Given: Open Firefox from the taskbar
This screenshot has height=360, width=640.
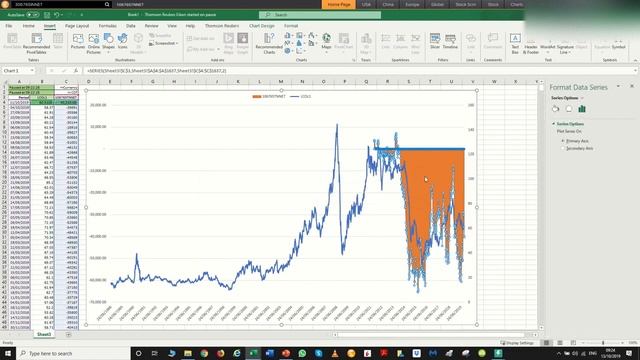Looking at the screenshot, I should tap(220, 353).
